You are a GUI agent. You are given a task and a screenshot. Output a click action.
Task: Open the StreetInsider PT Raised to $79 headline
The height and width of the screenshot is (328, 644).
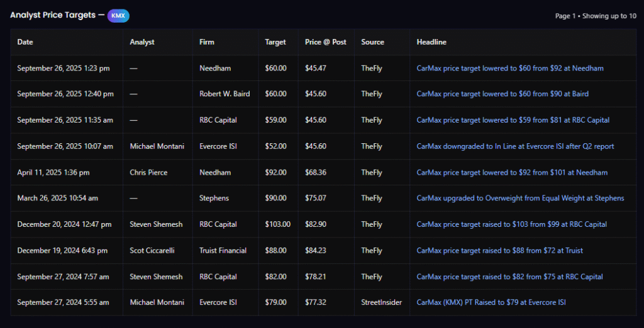(491, 303)
